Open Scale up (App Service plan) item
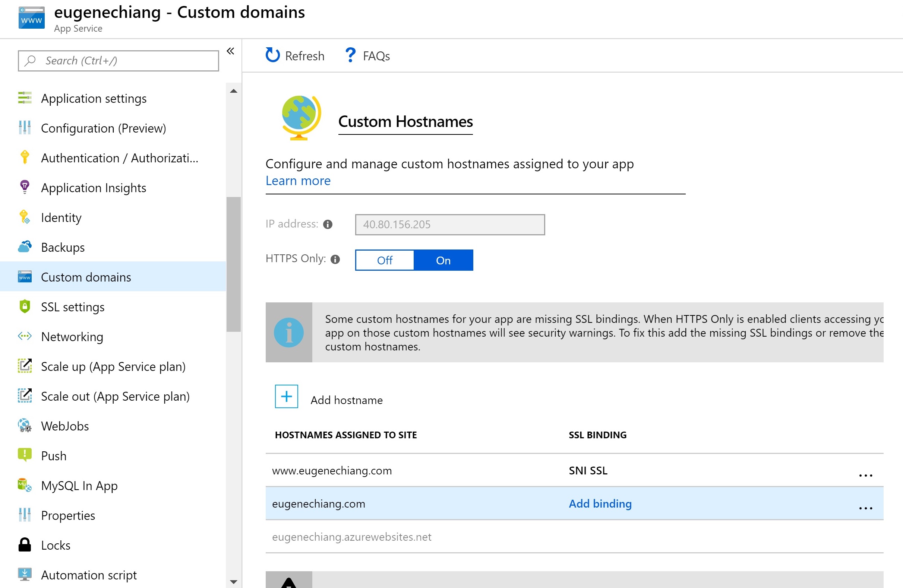Viewport: 903px width, 588px height. point(113,366)
